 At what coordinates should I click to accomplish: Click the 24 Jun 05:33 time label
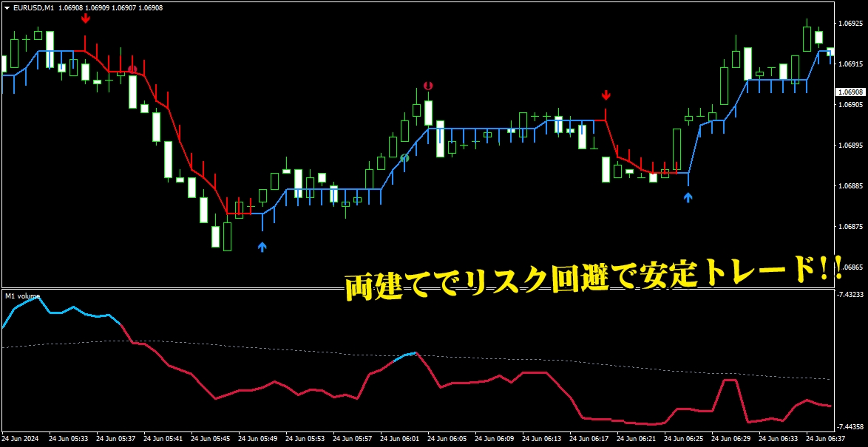(68, 438)
